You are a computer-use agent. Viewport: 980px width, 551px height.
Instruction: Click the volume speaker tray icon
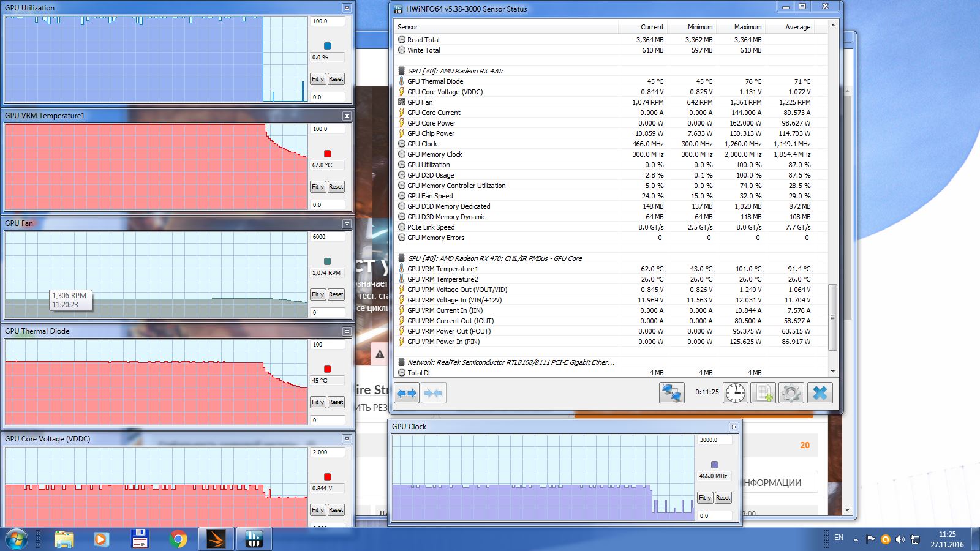[x=900, y=539]
